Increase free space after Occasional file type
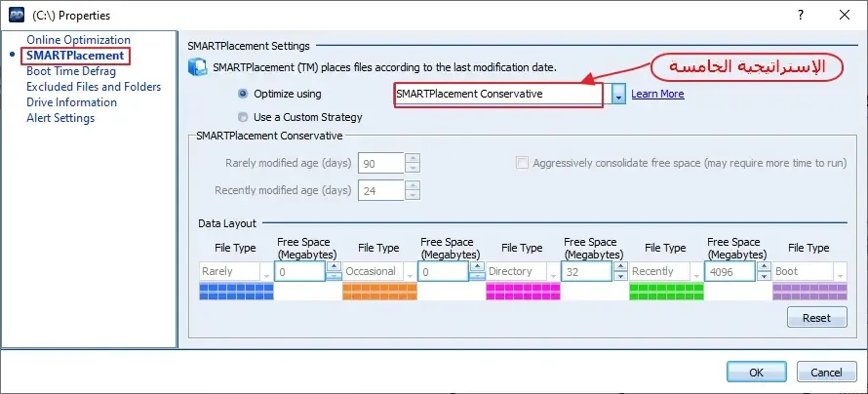This screenshot has width=868, height=394. [477, 266]
